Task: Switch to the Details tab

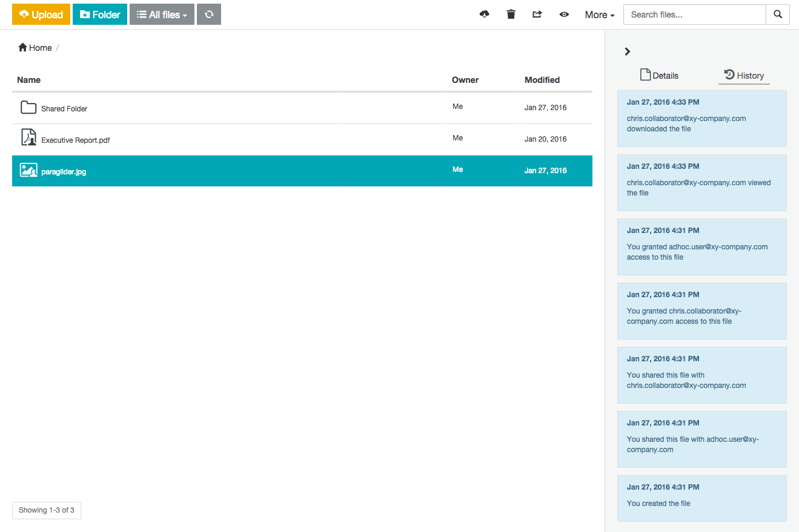Action: 659,76
